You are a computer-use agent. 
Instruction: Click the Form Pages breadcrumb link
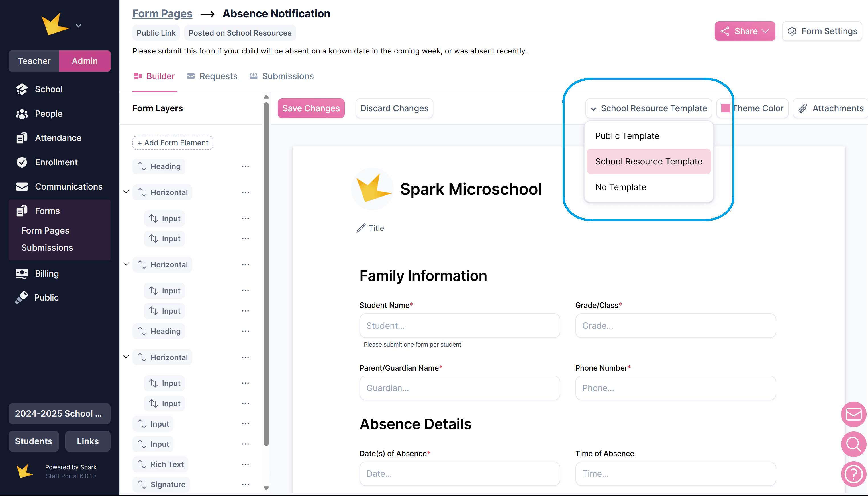click(x=162, y=14)
